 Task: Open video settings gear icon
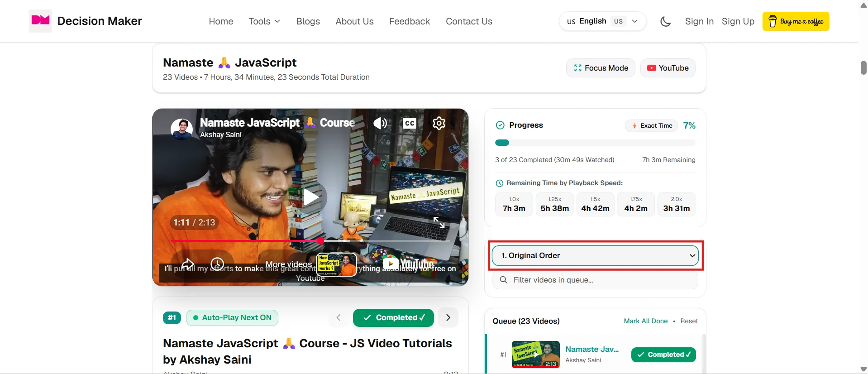click(x=439, y=123)
